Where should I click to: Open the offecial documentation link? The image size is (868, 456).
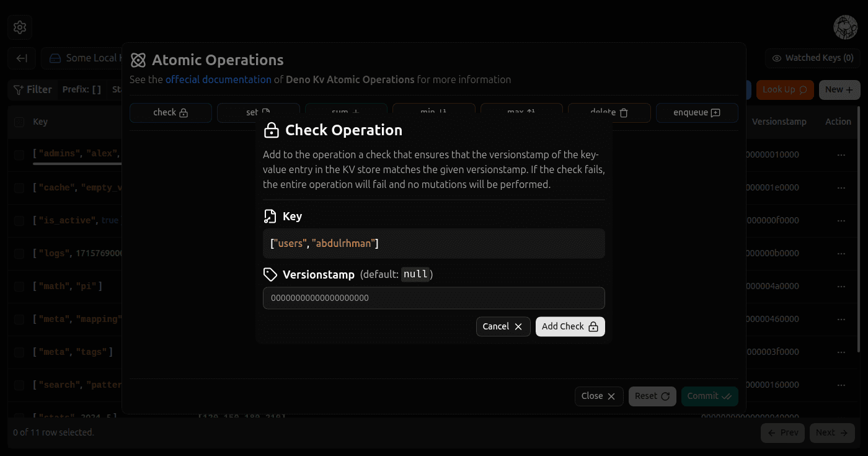(218, 79)
